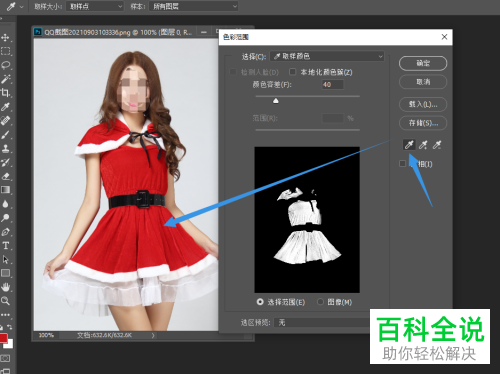Select the Brush tool

(x=5, y=134)
